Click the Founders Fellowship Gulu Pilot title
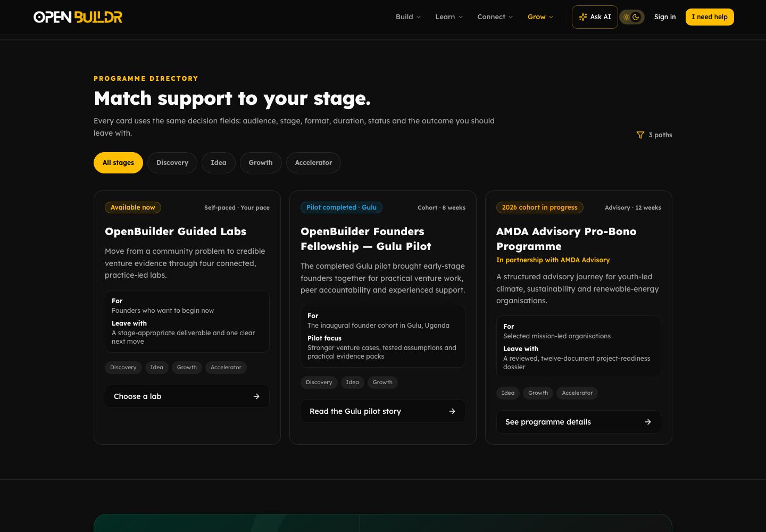 click(x=366, y=239)
